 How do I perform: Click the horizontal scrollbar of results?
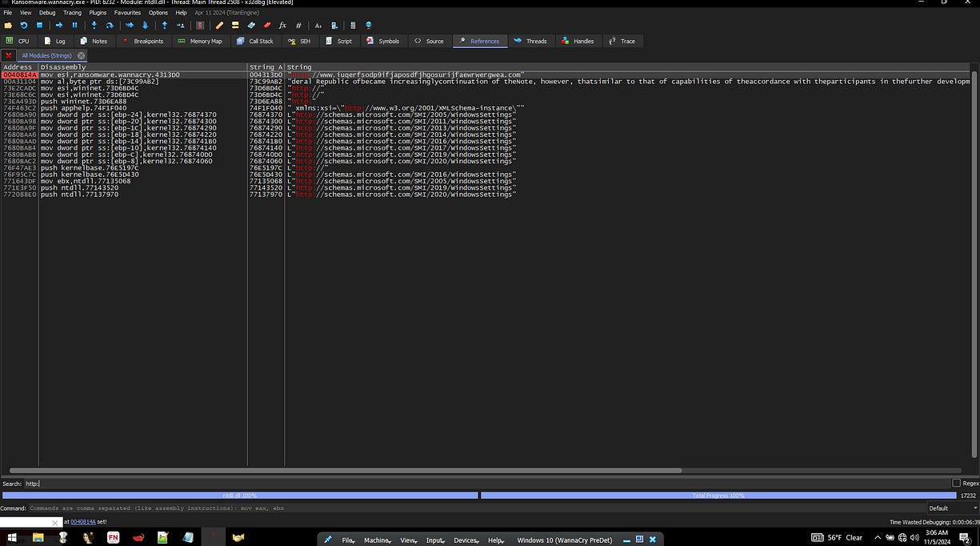point(346,471)
